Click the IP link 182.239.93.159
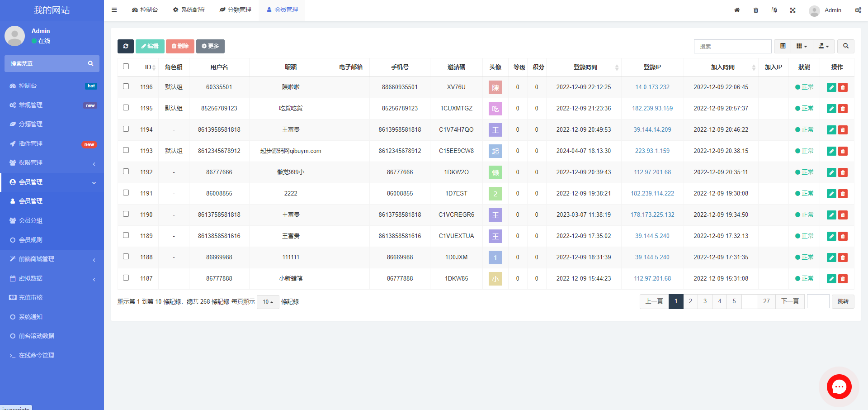The image size is (868, 410). [x=652, y=109]
